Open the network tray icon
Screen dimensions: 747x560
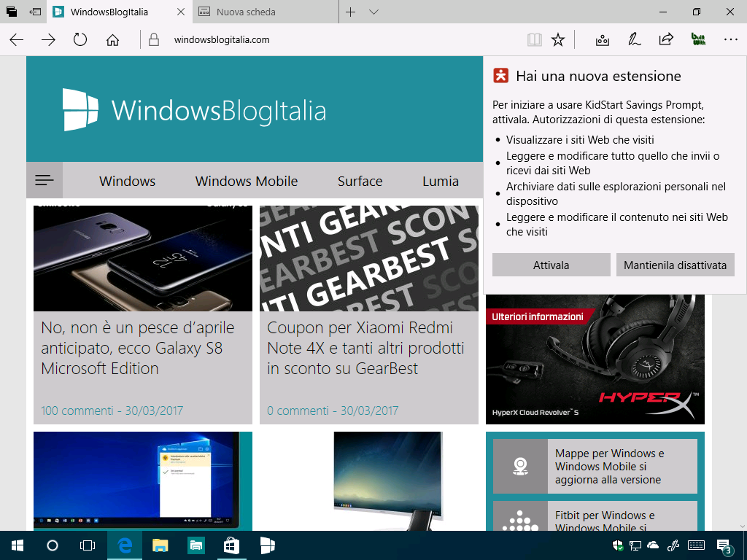(635, 545)
